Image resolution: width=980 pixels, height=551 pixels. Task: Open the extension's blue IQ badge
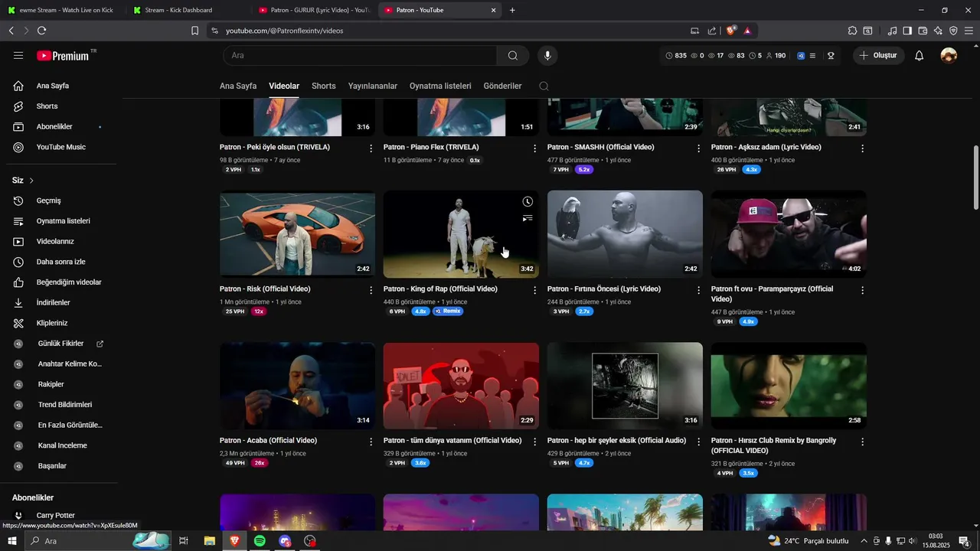[801, 56]
